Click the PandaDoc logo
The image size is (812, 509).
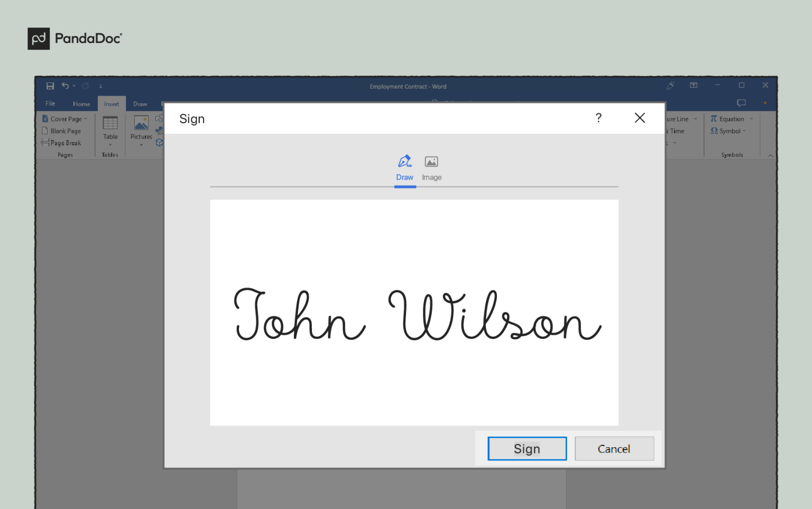pos(75,39)
